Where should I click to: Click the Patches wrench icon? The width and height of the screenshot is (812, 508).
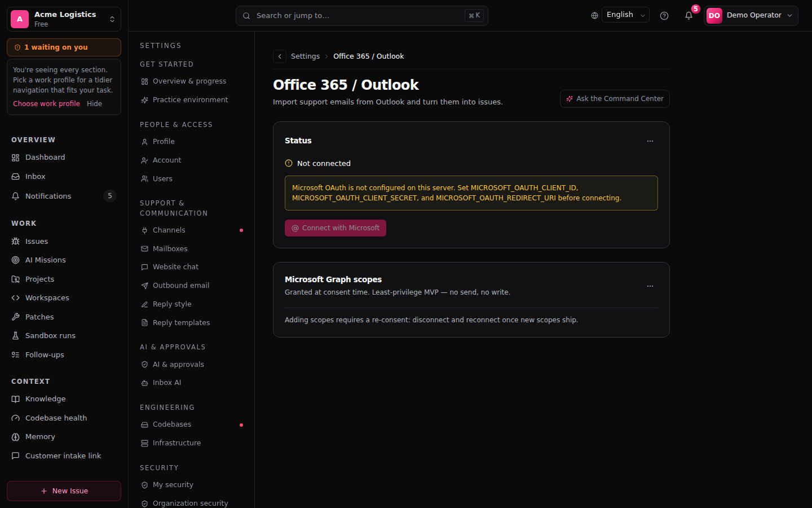(16, 317)
